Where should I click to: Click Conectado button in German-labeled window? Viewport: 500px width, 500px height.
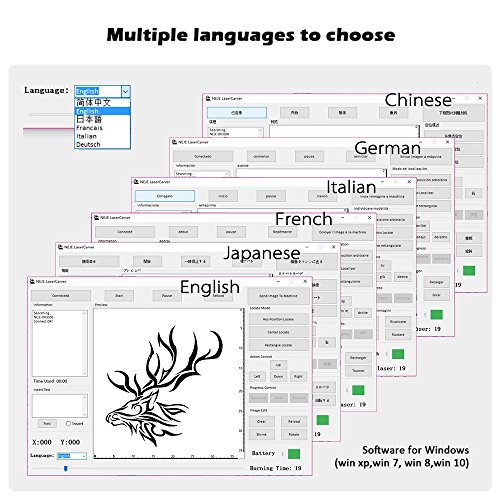pos(203,156)
